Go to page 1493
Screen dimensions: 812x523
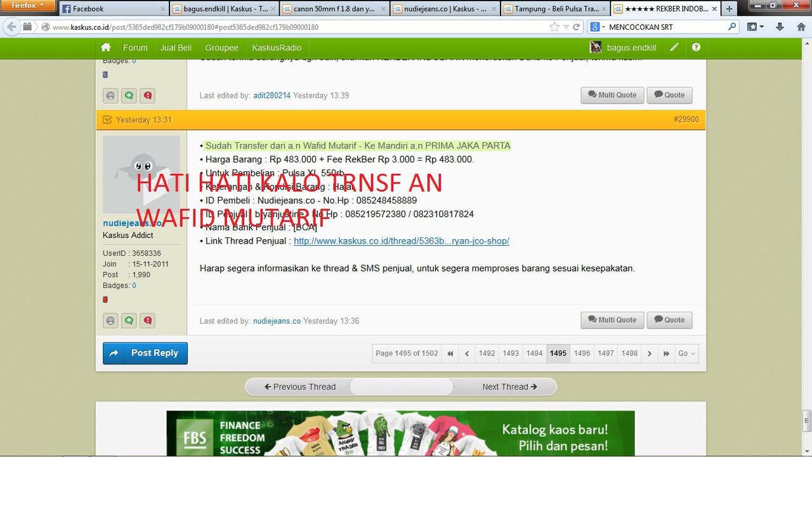(x=511, y=354)
